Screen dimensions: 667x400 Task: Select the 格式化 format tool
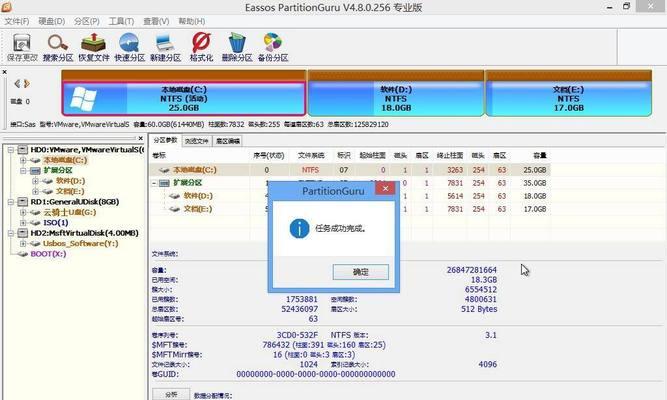[201, 48]
